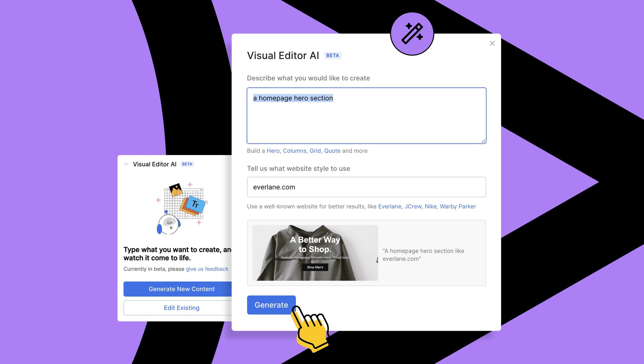Focus the website style field containing everlane.com
Viewport: 644px width, 364px height.
366,187
